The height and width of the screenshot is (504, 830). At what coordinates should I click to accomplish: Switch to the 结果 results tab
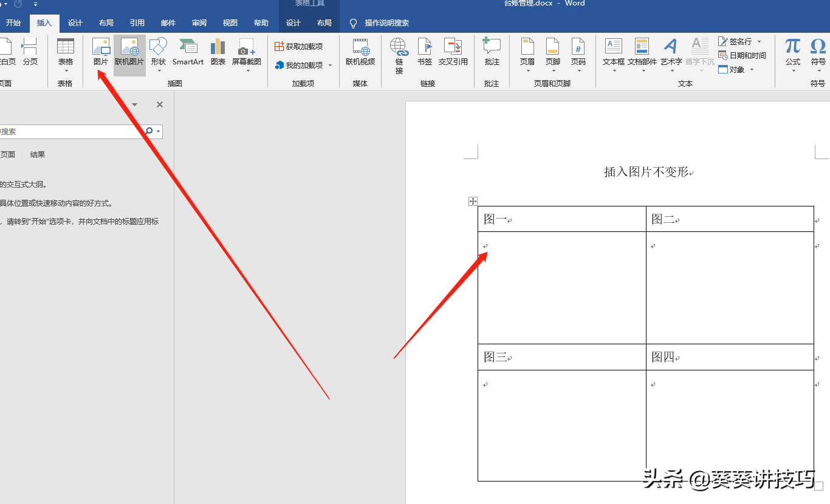38,155
